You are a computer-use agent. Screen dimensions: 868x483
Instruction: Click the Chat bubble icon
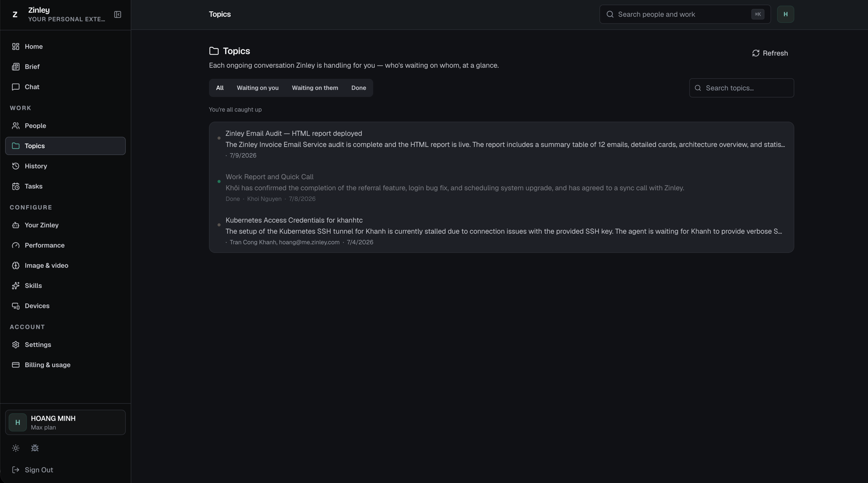click(16, 87)
